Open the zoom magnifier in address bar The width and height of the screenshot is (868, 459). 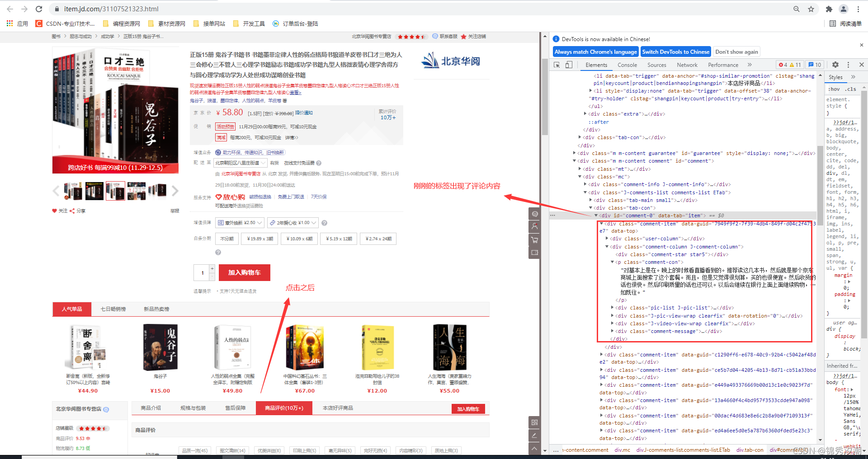click(797, 9)
